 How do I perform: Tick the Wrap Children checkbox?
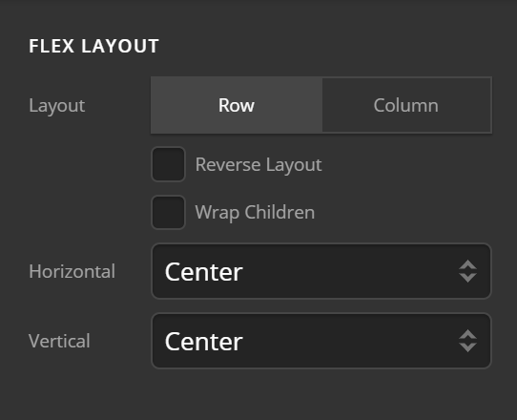point(168,212)
